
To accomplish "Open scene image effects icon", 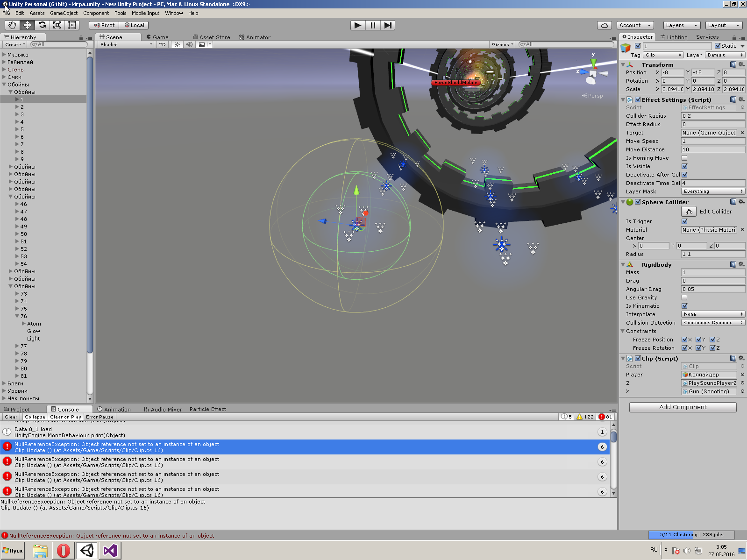I will coord(202,44).
